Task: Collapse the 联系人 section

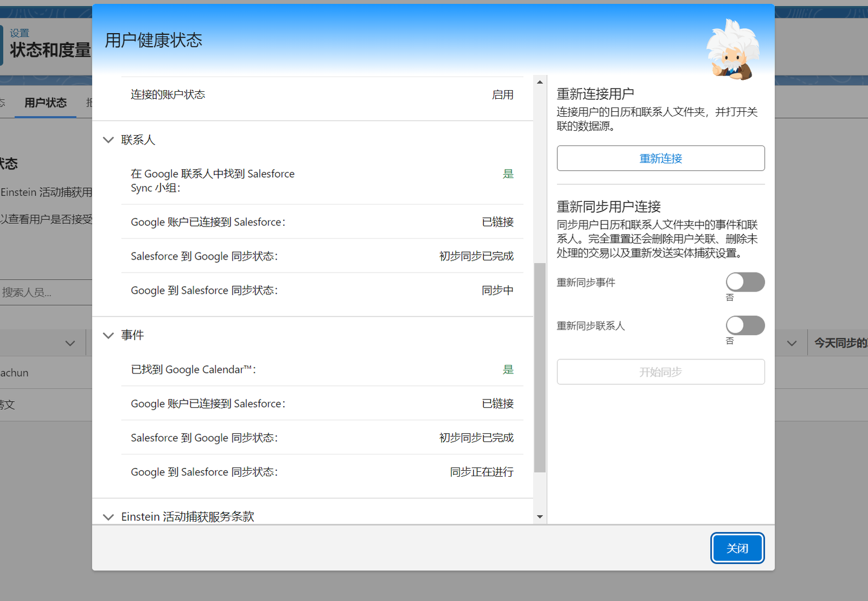Action: click(x=108, y=140)
